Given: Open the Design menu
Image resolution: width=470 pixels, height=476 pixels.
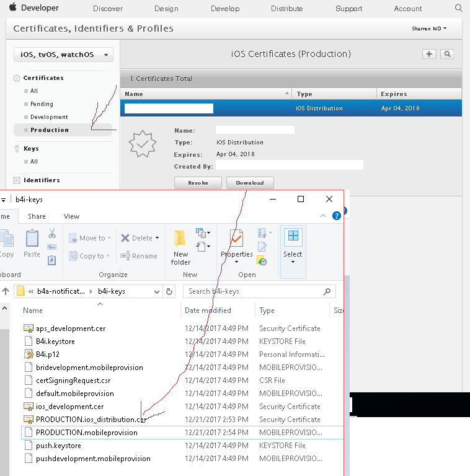Looking at the screenshot, I should tap(166, 9).
